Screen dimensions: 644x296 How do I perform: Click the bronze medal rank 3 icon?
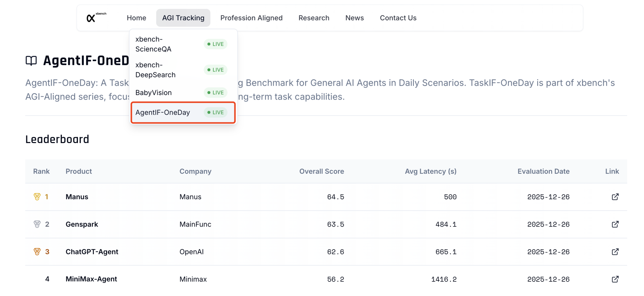point(37,251)
